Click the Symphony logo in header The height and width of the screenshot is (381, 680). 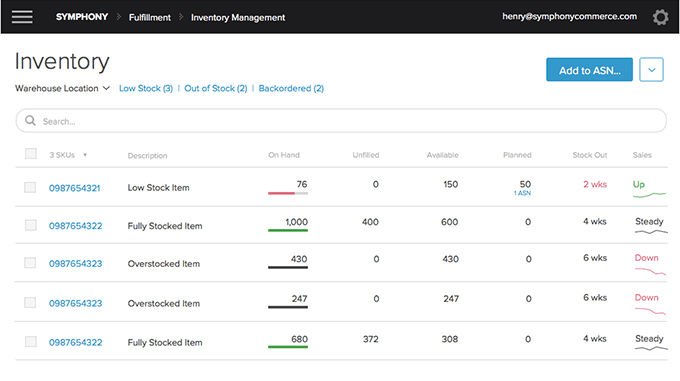tap(82, 17)
